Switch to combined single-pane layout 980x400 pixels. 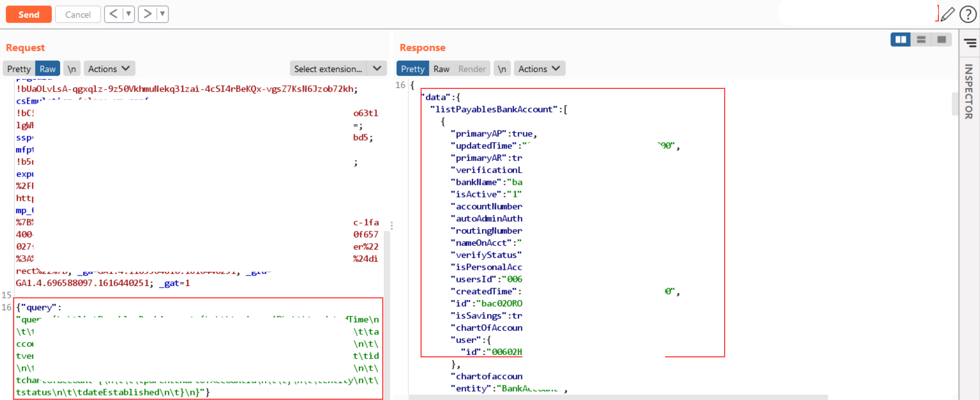[942, 40]
